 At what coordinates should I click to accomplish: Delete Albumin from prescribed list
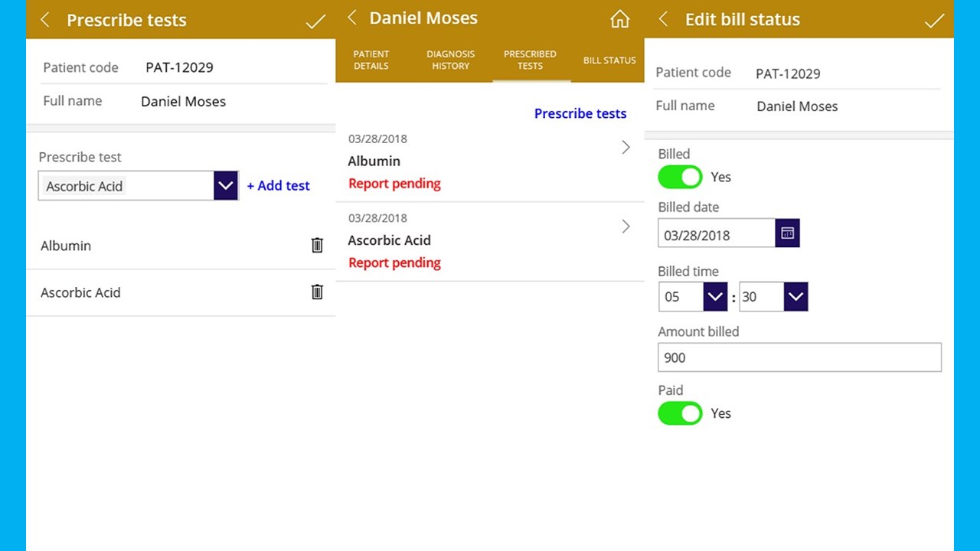[317, 245]
